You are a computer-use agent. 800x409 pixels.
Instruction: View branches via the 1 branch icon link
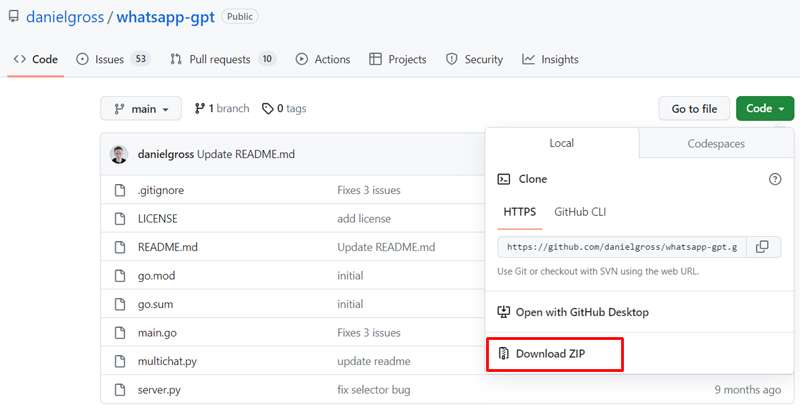[200, 109]
